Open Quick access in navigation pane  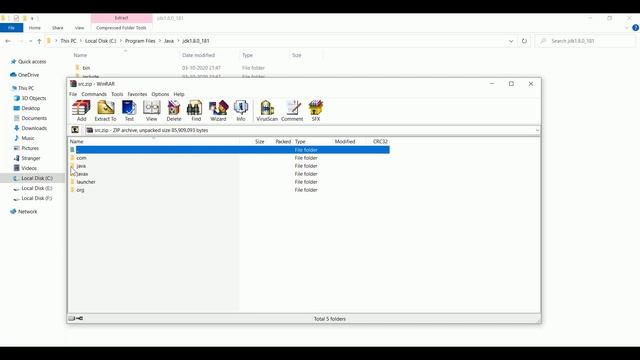[32, 62]
